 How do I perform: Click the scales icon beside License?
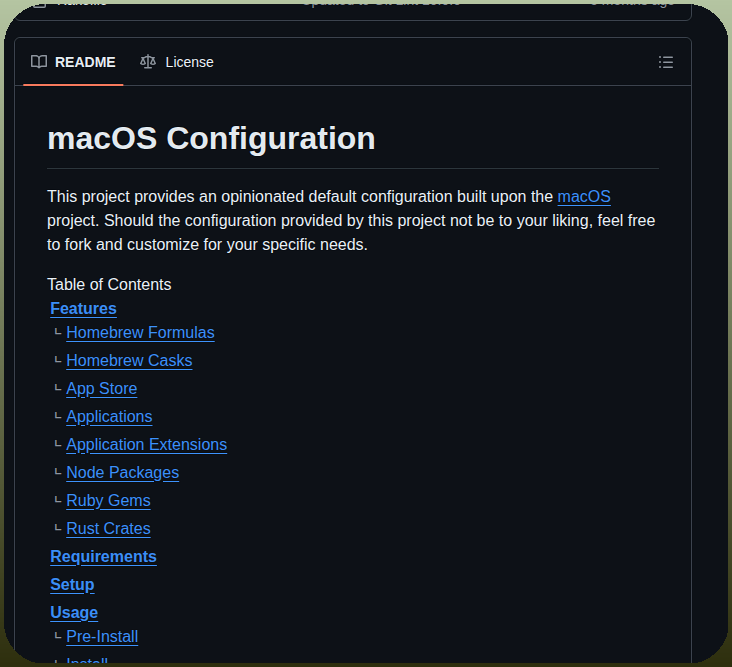(x=148, y=62)
